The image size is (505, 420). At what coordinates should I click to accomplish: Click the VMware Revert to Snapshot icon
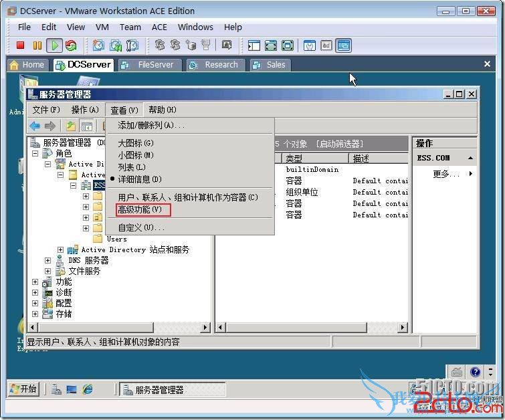[115, 45]
